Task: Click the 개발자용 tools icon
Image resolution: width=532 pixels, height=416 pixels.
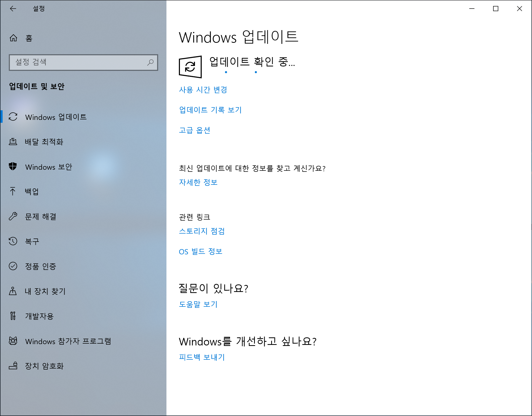Action: pyautogui.click(x=13, y=316)
